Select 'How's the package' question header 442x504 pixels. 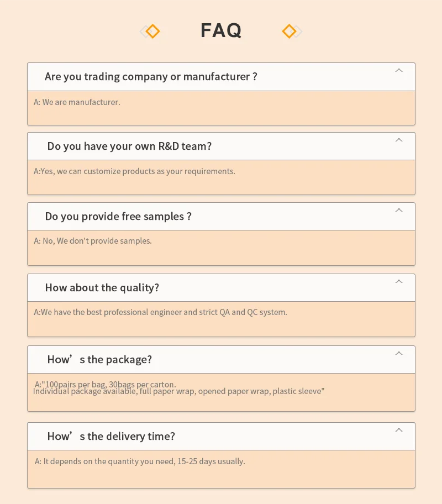[x=99, y=360]
